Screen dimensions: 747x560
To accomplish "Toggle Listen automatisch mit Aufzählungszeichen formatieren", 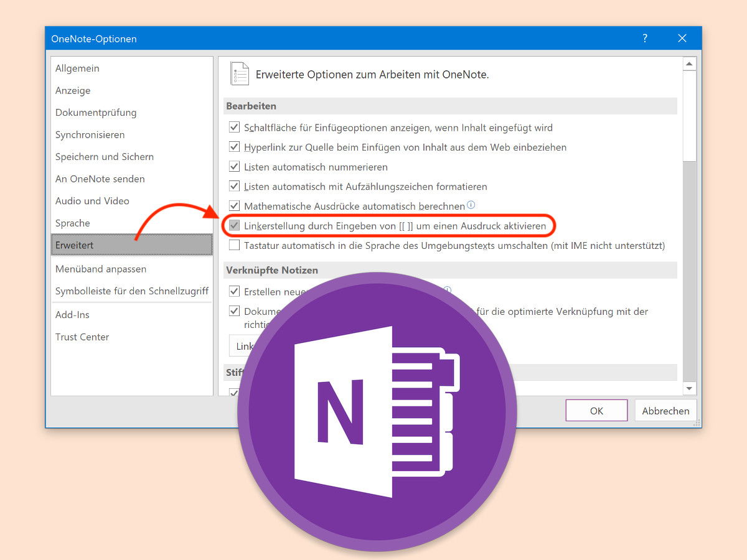I will 234,186.
